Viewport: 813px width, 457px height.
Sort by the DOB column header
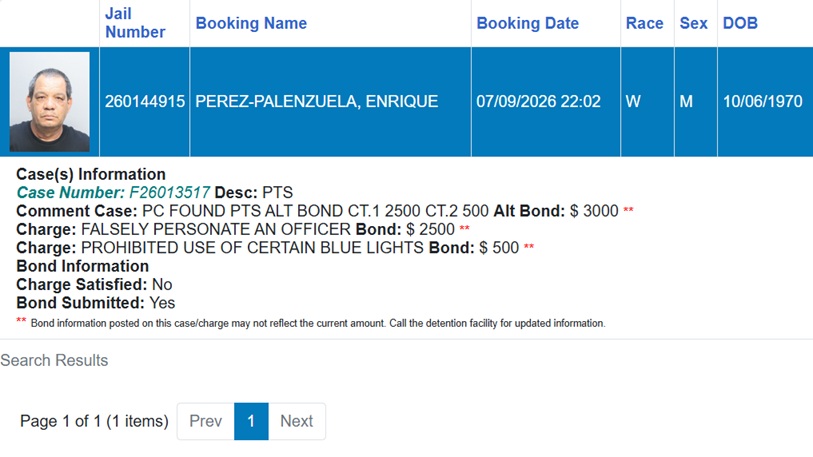pos(740,23)
